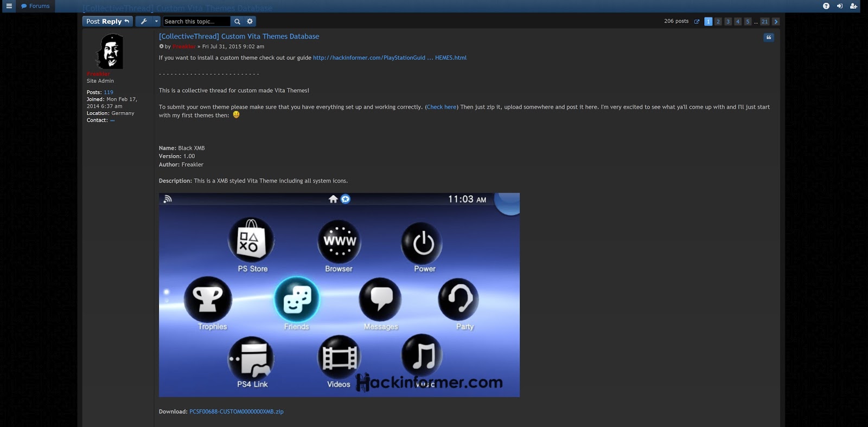Screen dimensions: 868x427
Task: Open Freakler username under avatar
Action: [98, 74]
